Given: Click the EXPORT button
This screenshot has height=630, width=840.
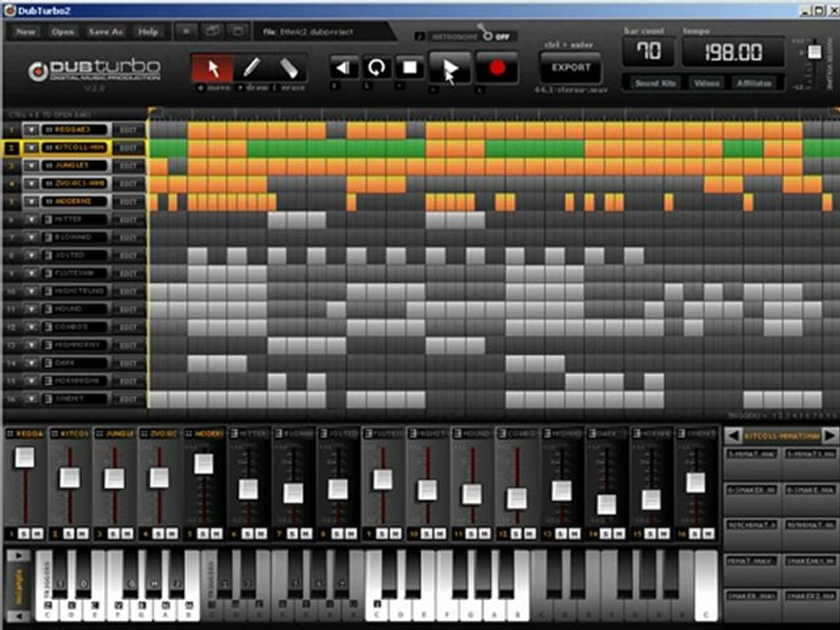Looking at the screenshot, I should (570, 67).
